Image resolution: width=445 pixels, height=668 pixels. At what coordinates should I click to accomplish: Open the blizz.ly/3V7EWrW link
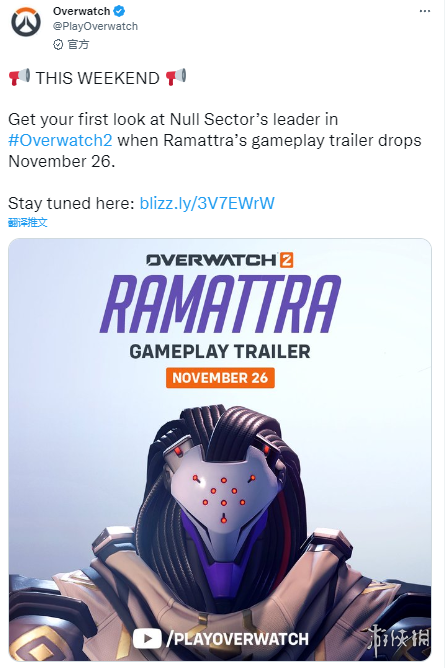(207, 203)
